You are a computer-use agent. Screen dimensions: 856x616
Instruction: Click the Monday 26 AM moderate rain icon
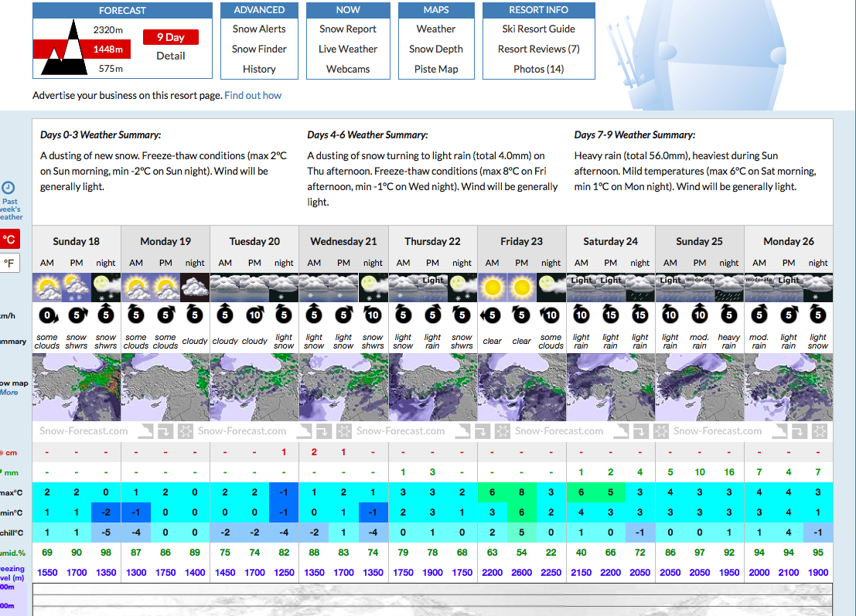(x=759, y=288)
